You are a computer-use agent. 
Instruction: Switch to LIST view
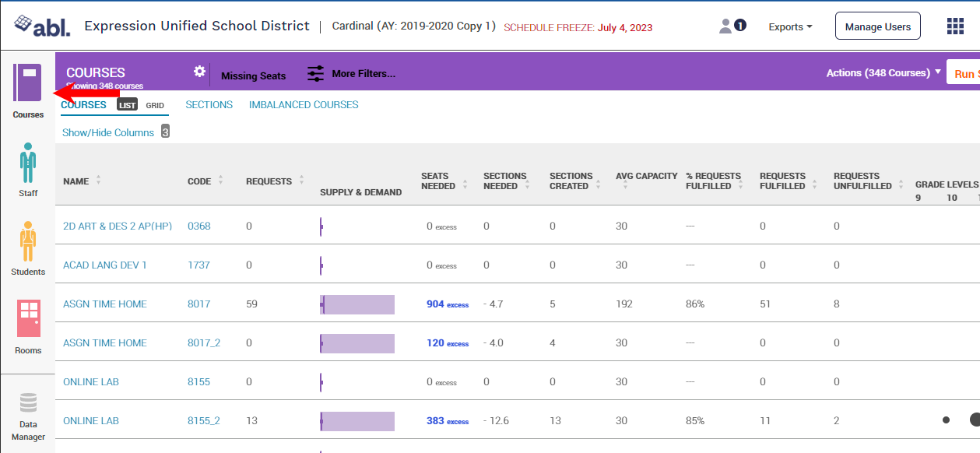point(128,105)
